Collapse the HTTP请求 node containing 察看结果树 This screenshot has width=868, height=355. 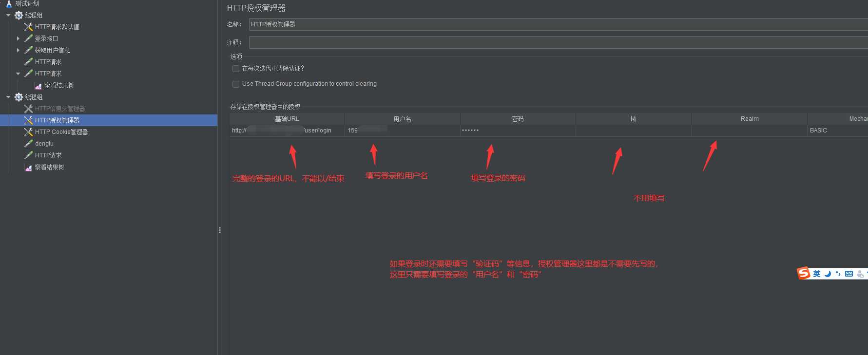coord(18,74)
